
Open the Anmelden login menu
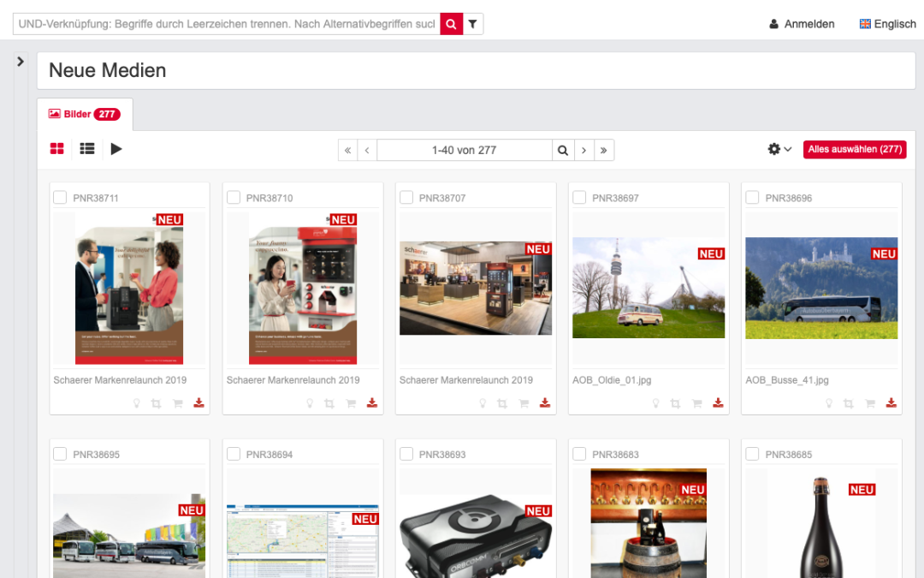click(x=802, y=23)
